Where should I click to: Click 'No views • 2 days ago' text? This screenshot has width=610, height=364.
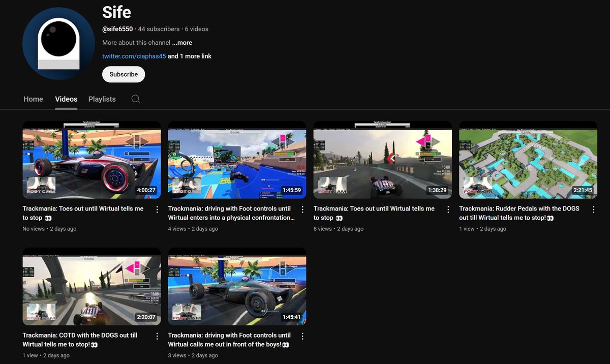coord(49,229)
